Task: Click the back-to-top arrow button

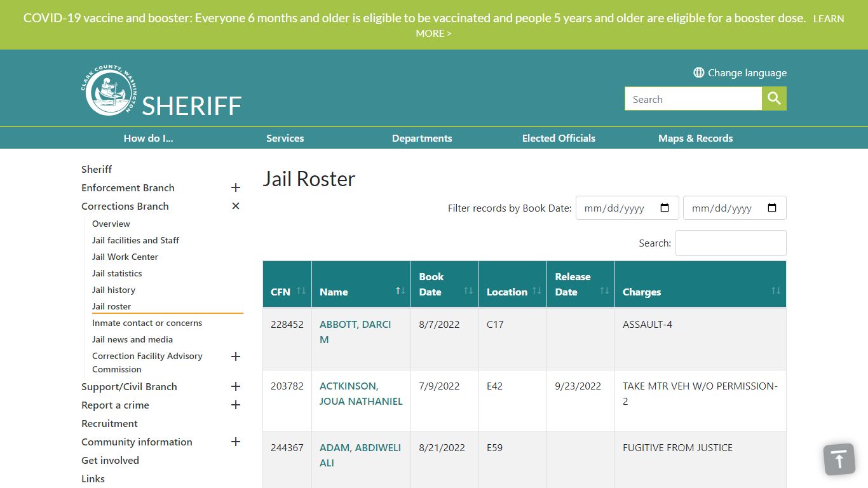Action: coord(839,459)
